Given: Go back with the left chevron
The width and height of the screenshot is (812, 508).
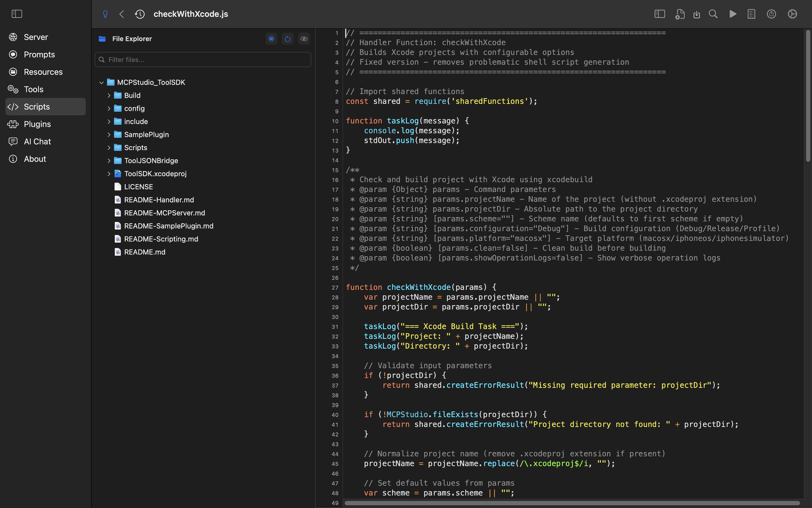Looking at the screenshot, I should (x=122, y=14).
